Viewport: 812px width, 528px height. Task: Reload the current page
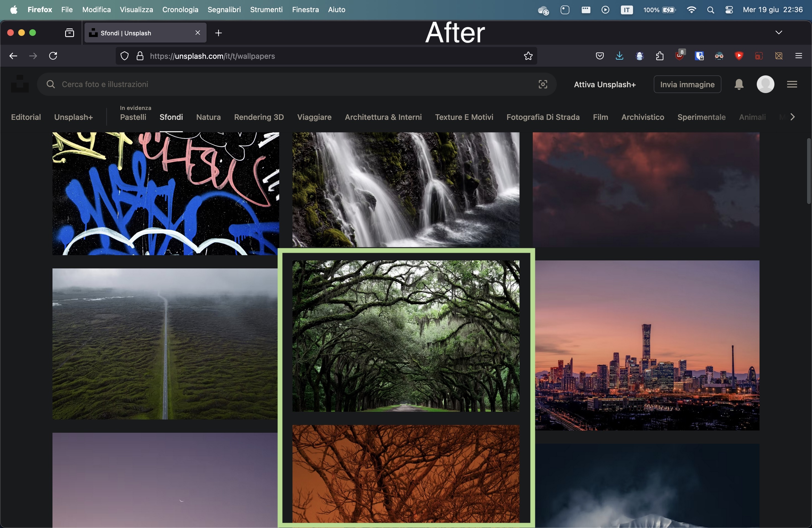(53, 56)
